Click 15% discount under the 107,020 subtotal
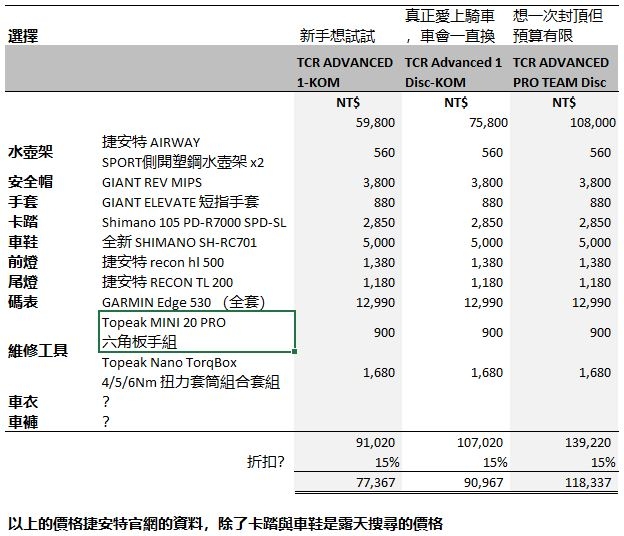This screenshot has width=624, height=536. pyautogui.click(x=495, y=462)
